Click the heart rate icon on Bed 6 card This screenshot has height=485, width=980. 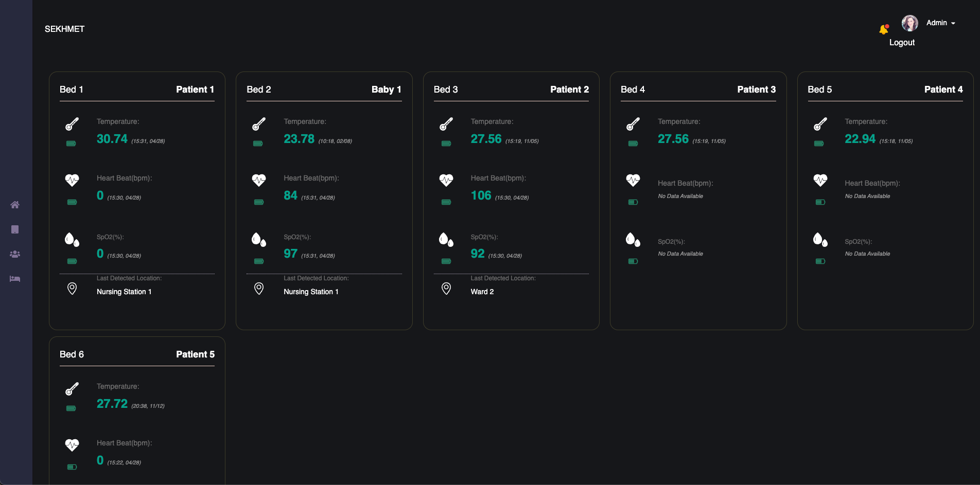[72, 445]
